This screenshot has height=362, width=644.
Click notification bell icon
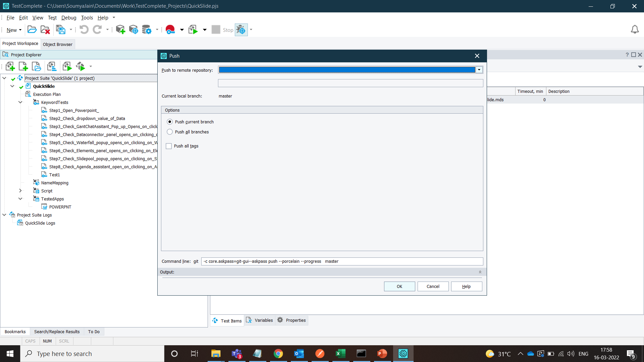(x=635, y=30)
